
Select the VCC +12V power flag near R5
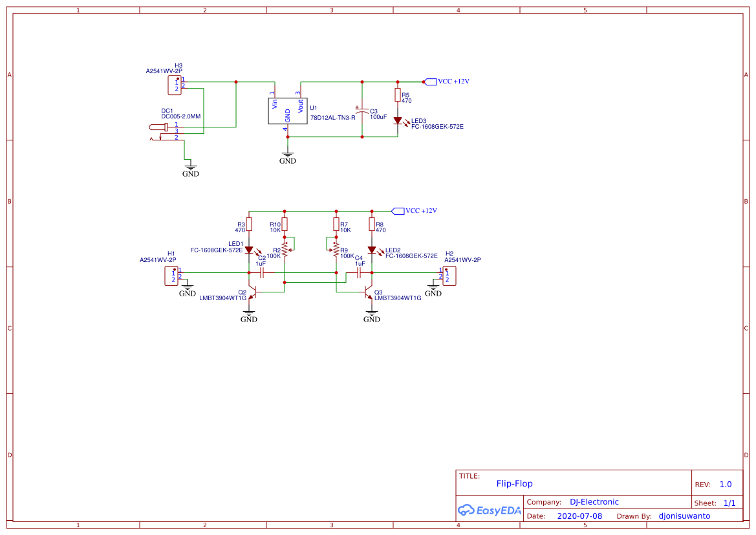[x=432, y=82]
